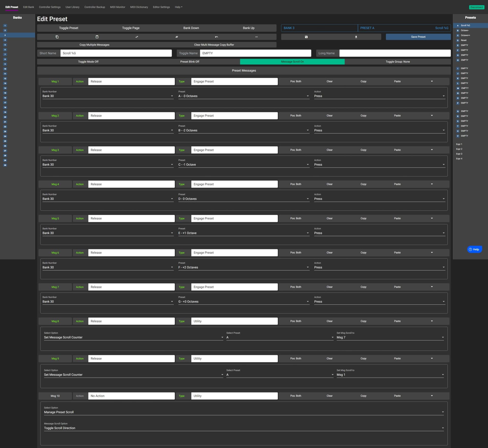The width and height of the screenshot is (488, 448).
Task: Click the floppy disk save icon
Action: coord(306,37)
